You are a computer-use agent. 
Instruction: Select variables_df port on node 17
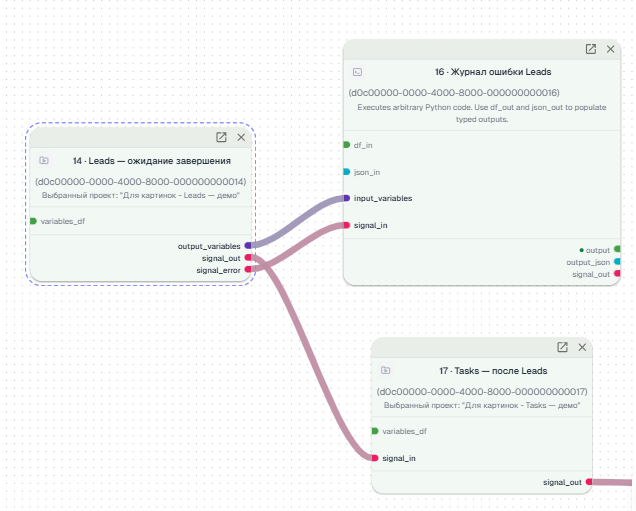375,431
